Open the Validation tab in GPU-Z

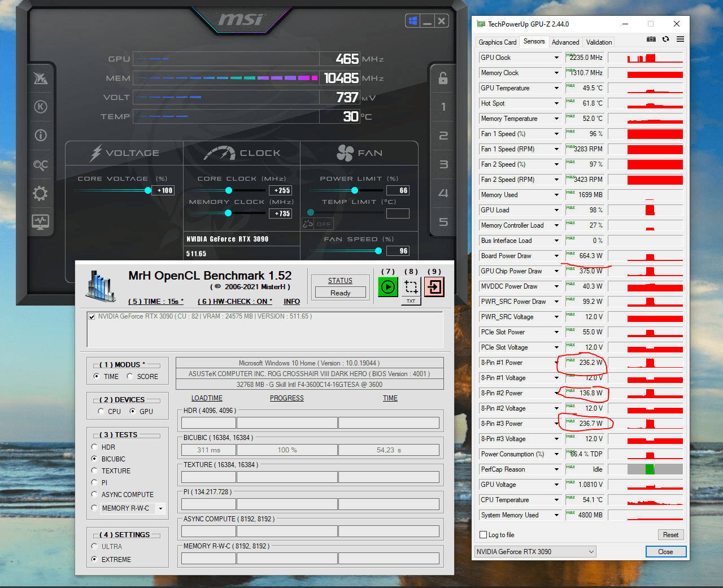coord(599,42)
